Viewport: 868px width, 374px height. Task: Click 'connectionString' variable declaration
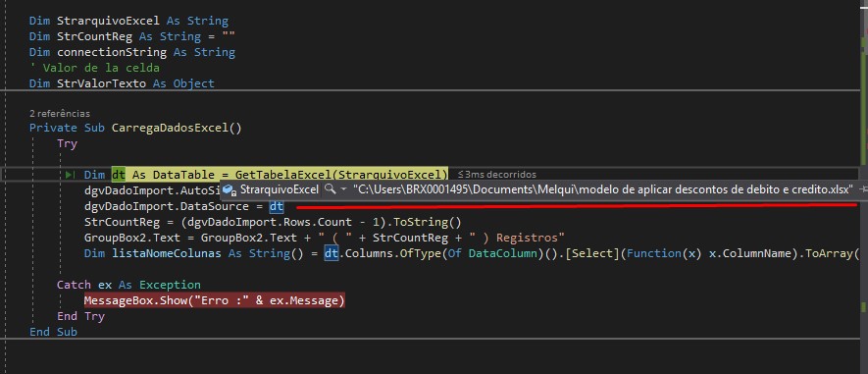[112, 53]
